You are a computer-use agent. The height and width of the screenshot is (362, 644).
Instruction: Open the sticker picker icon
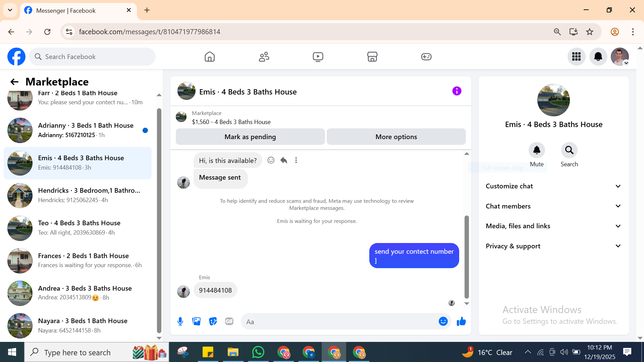[213, 321]
